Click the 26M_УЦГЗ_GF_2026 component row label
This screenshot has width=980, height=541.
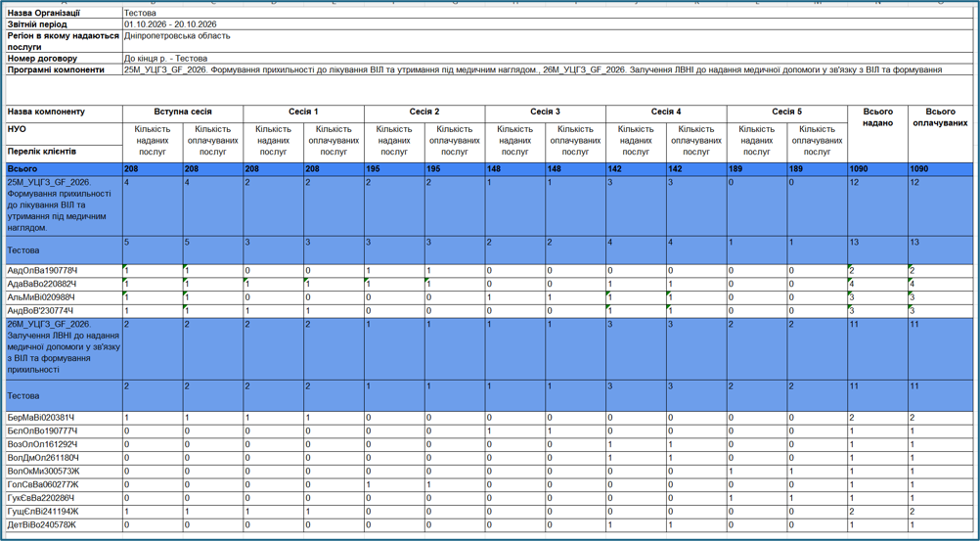point(65,349)
